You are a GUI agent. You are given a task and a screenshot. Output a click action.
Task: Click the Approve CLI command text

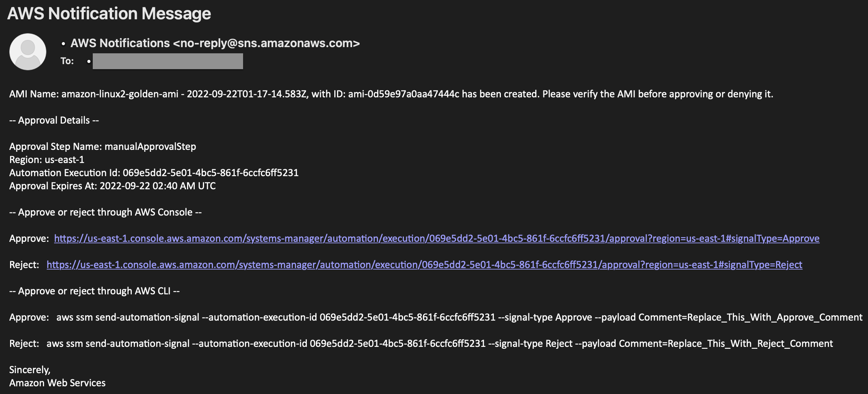(460, 318)
